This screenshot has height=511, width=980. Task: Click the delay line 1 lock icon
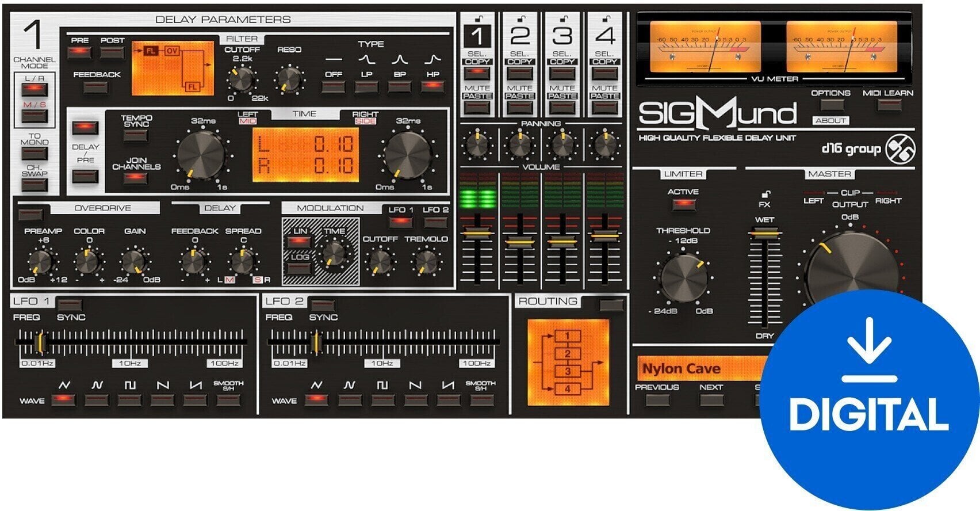click(477, 19)
